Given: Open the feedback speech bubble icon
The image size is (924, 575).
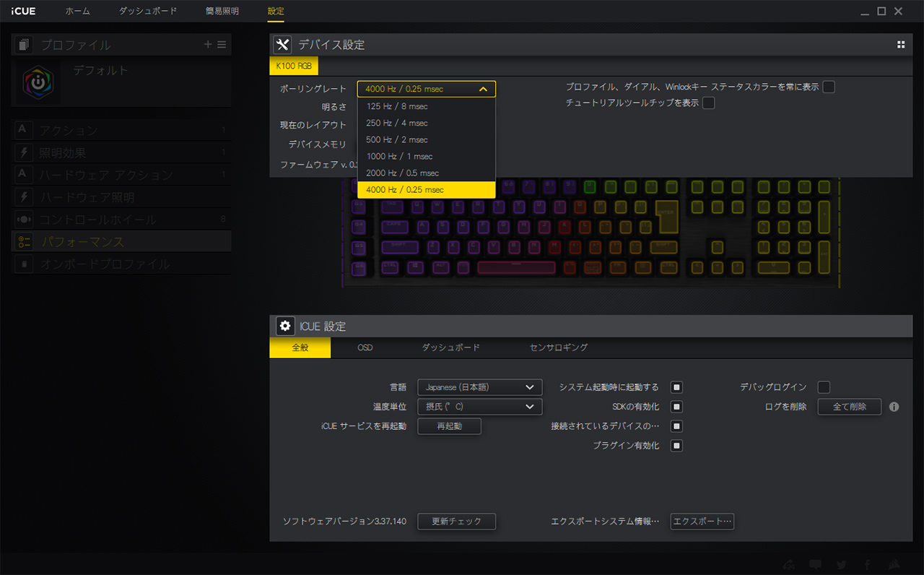Looking at the screenshot, I should click(x=816, y=564).
